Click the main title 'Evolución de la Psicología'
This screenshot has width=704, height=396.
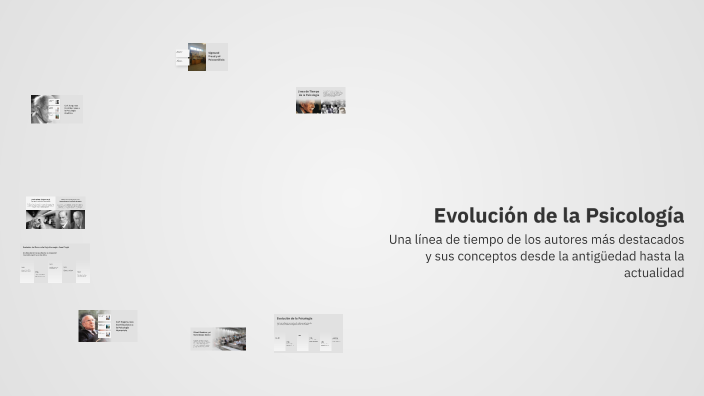(559, 216)
